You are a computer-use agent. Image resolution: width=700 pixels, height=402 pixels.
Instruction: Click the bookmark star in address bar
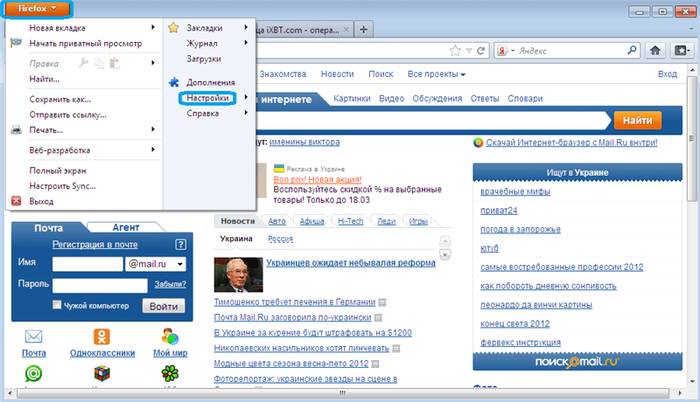click(455, 50)
